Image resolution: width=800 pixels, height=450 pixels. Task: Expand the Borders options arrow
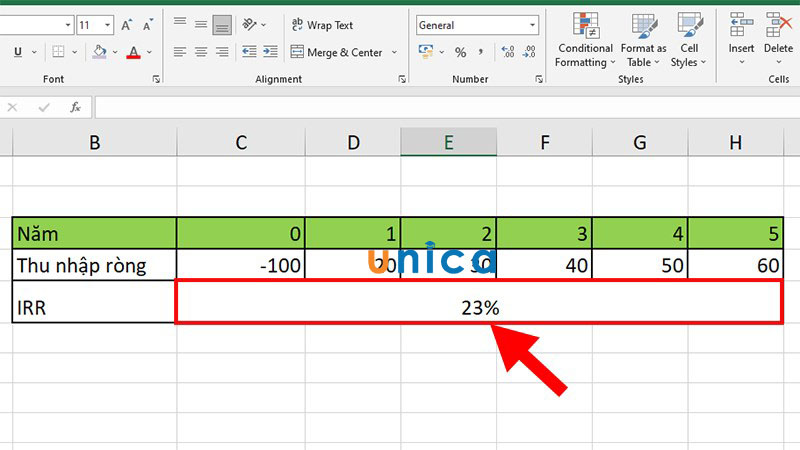(x=74, y=52)
